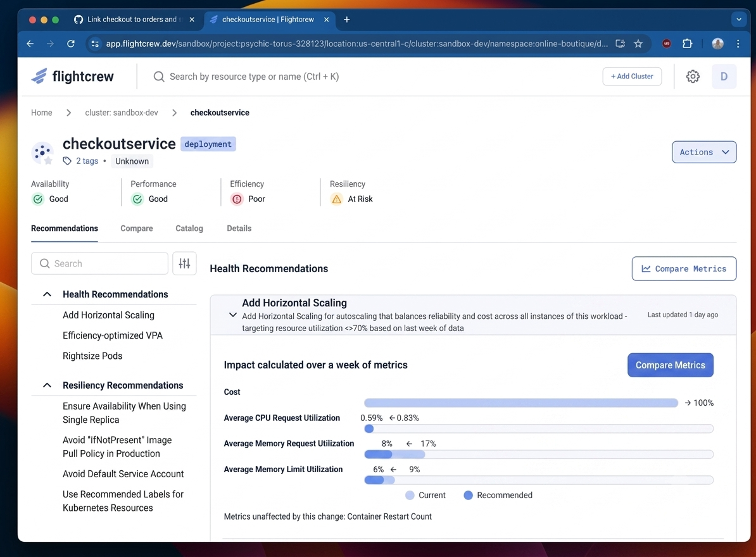This screenshot has width=756, height=557.
Task: Focus the top resource search field
Action: click(254, 77)
